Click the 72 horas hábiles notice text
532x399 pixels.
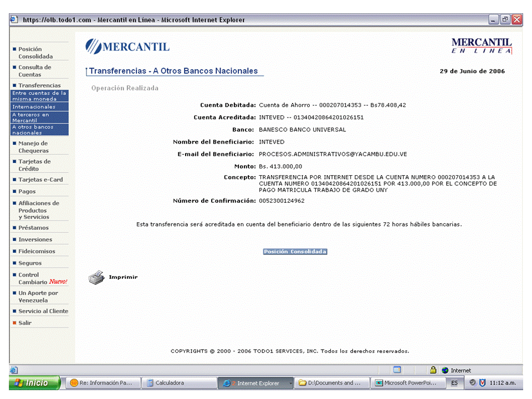click(299, 224)
